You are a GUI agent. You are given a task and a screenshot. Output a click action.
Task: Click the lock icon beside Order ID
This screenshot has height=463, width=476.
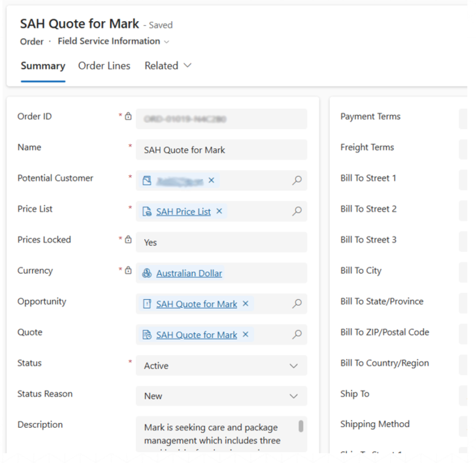[x=128, y=116]
